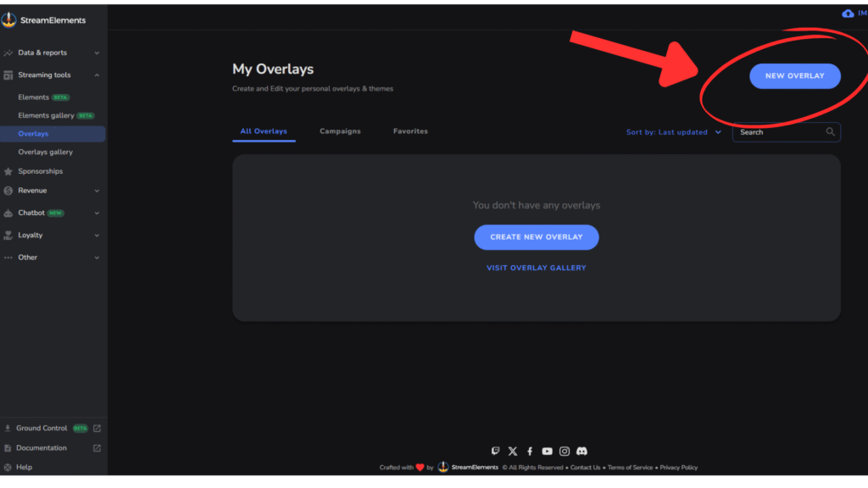The width and height of the screenshot is (868, 488).
Task: Open StreamElements Discord via footer icon
Action: [x=582, y=452]
